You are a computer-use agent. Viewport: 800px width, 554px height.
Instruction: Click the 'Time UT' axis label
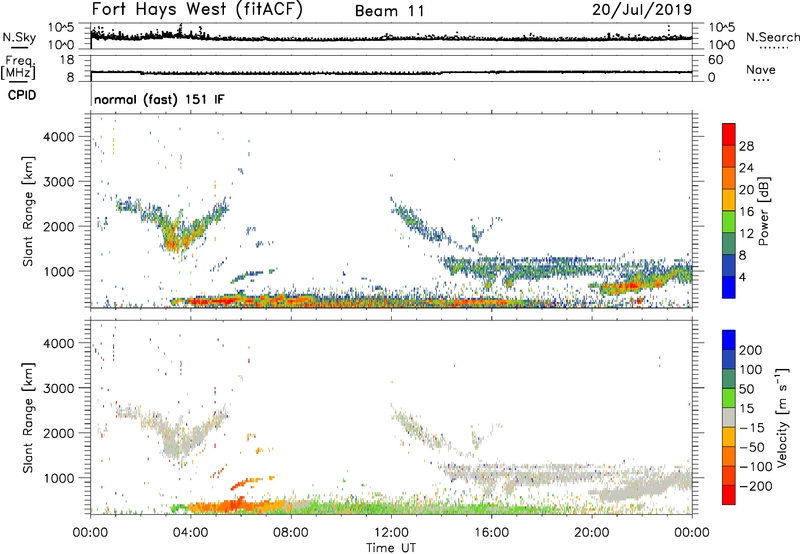click(391, 547)
